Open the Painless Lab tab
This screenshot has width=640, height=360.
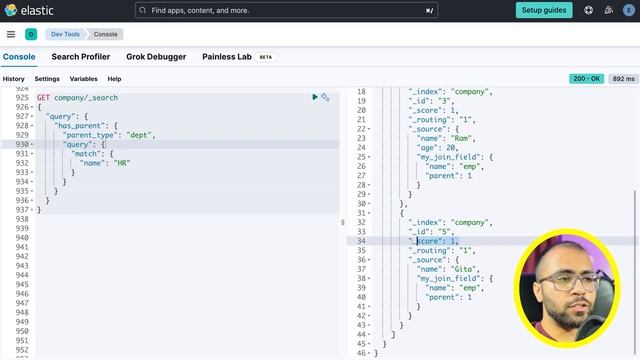227,57
